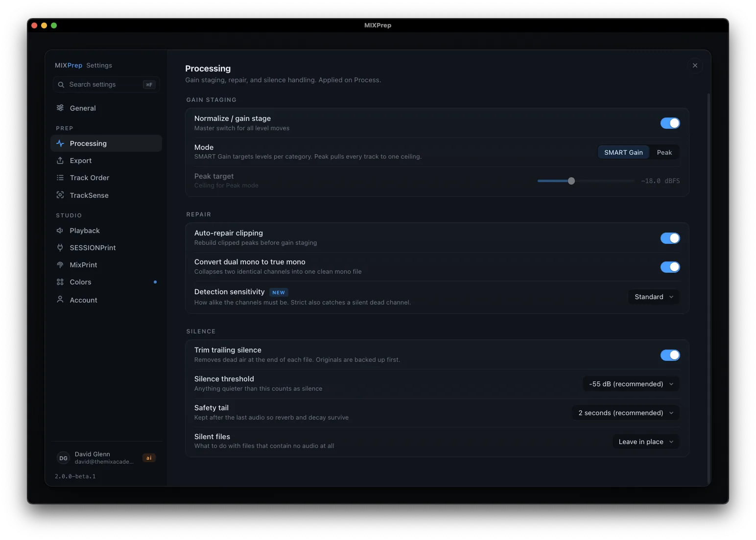Click the Colors palette grid icon

(x=60, y=282)
